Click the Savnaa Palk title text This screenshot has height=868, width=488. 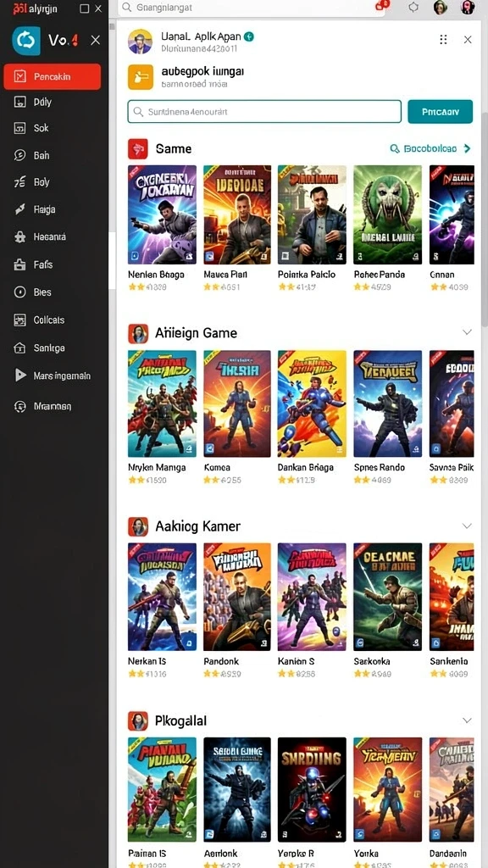452,467
